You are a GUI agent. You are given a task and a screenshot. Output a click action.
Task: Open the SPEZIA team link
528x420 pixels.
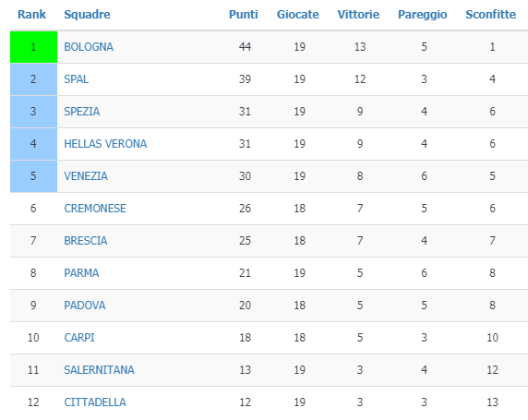pyautogui.click(x=82, y=112)
